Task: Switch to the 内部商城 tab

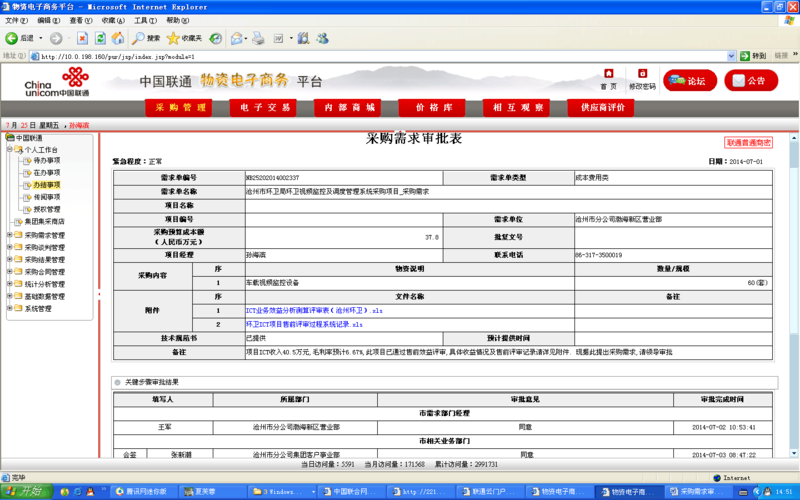Action: coord(347,108)
